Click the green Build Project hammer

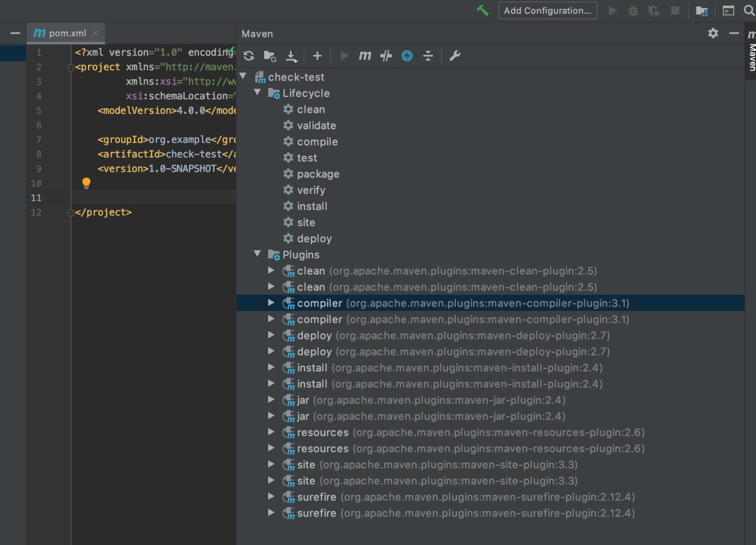click(483, 11)
